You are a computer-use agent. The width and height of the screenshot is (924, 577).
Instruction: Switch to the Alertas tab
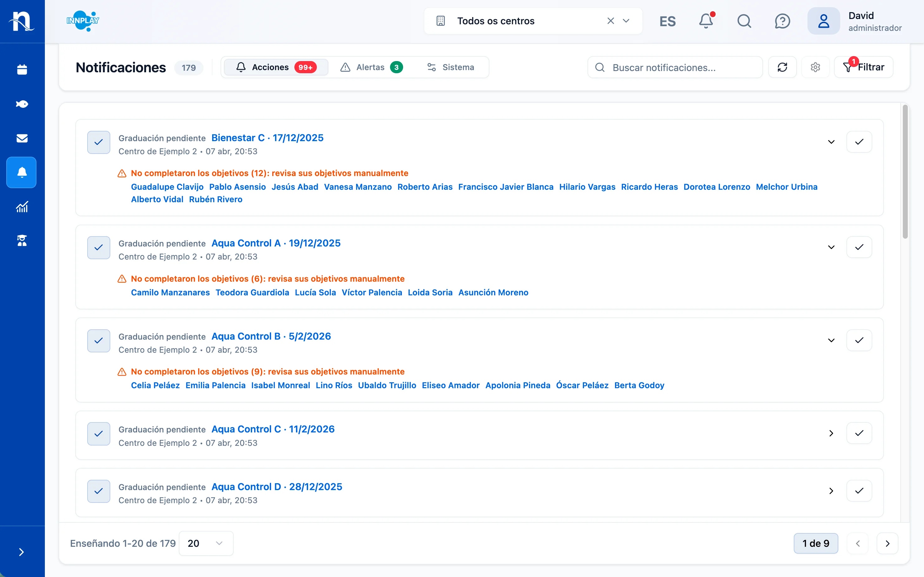point(371,67)
